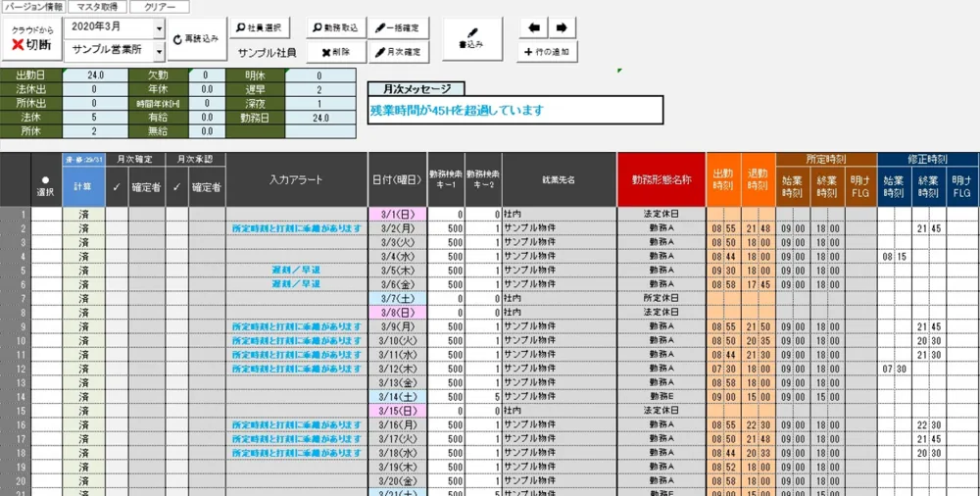Image resolution: width=980 pixels, height=496 pixels.
Task: Select row number 16 header
Action: (16, 424)
